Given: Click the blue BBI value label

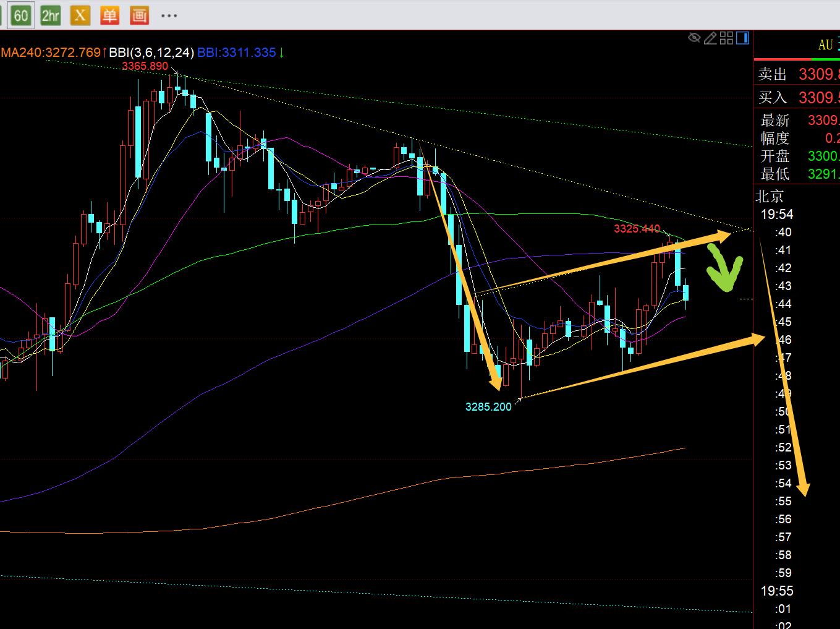Looking at the screenshot, I should pyautogui.click(x=236, y=53).
